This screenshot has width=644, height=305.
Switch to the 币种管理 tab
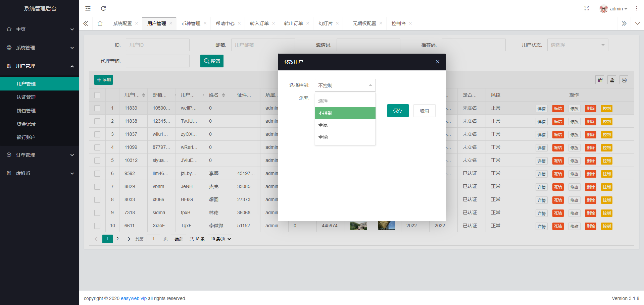[191, 23]
